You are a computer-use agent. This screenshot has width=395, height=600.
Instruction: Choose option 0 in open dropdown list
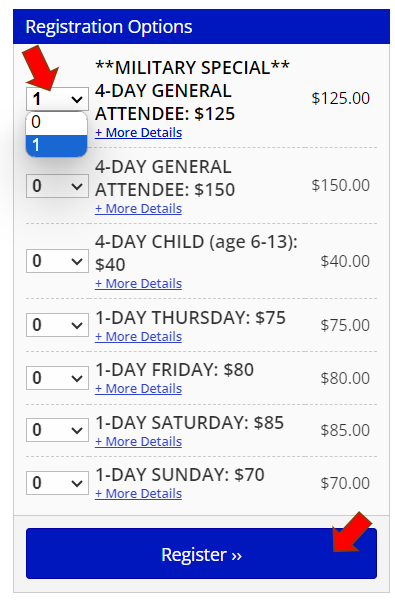[x=57, y=122]
